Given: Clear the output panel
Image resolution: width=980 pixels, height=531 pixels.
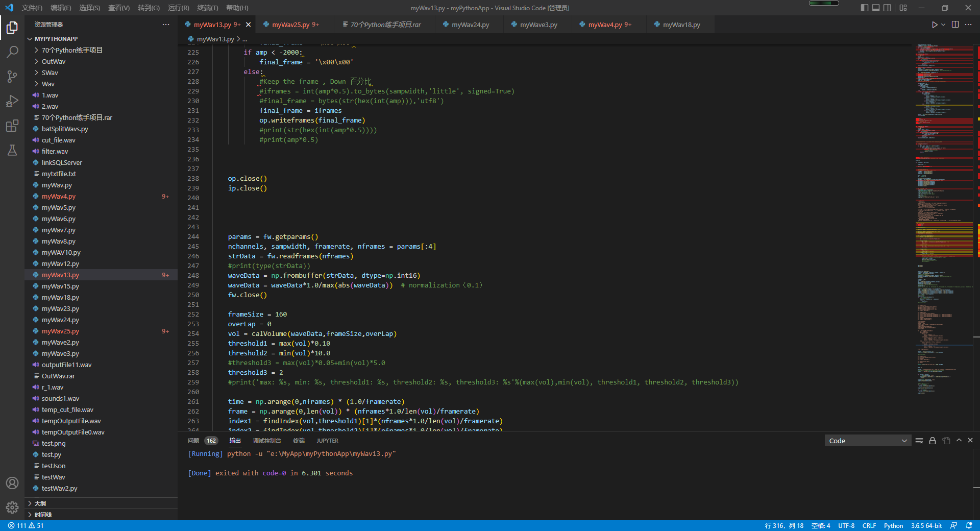Looking at the screenshot, I should [x=919, y=441].
